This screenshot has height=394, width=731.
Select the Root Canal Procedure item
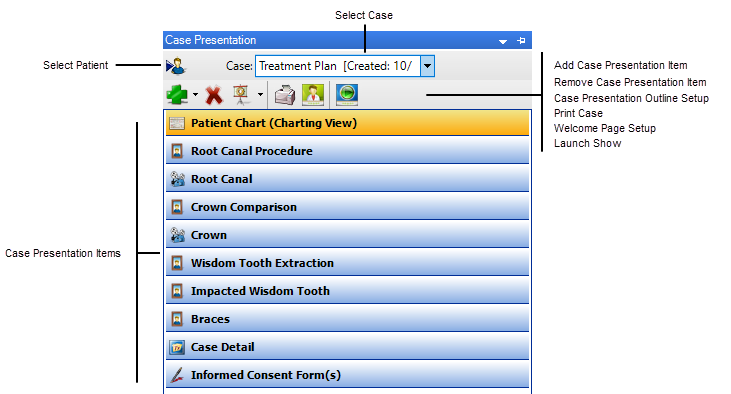click(x=347, y=151)
